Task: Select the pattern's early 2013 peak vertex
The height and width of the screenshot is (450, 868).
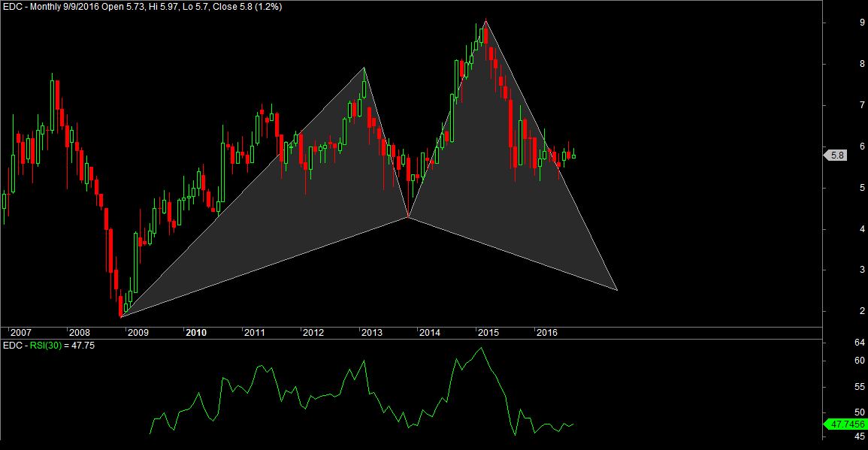Action: [364, 68]
